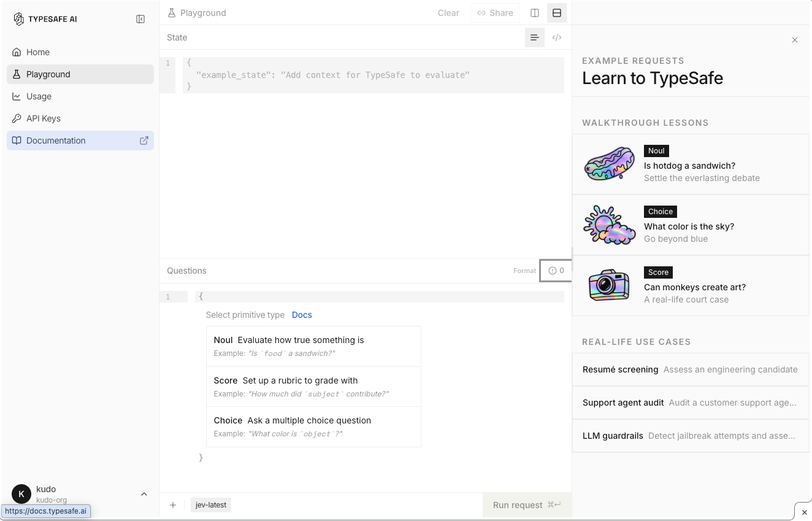Image resolution: width=812 pixels, height=521 pixels.
Task: Click the TypeSafe AI logo
Action: click(45, 19)
